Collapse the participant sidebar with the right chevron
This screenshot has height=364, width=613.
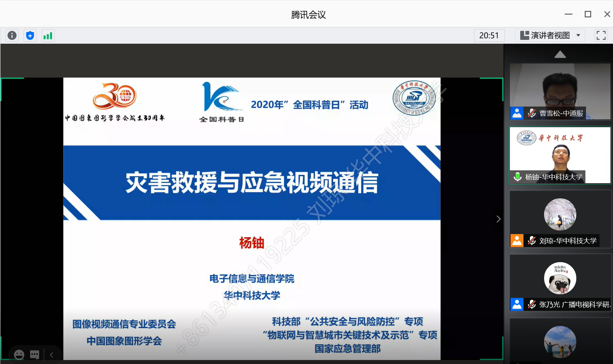tap(498, 219)
